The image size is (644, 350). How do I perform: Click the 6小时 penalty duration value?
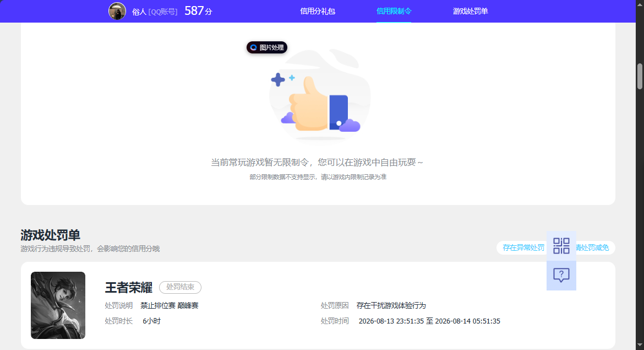pyautogui.click(x=151, y=321)
